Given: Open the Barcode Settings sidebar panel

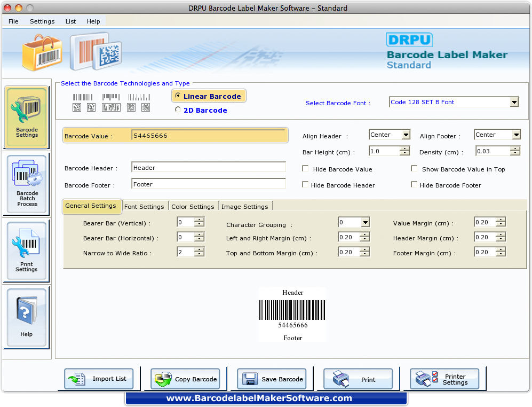Looking at the screenshot, I should point(27,117).
